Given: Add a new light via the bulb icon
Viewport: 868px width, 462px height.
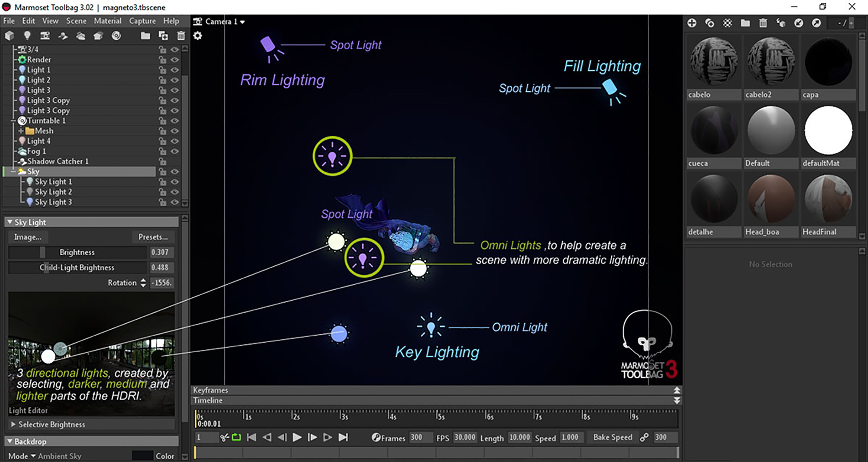Looking at the screenshot, I should pyautogui.click(x=27, y=36).
